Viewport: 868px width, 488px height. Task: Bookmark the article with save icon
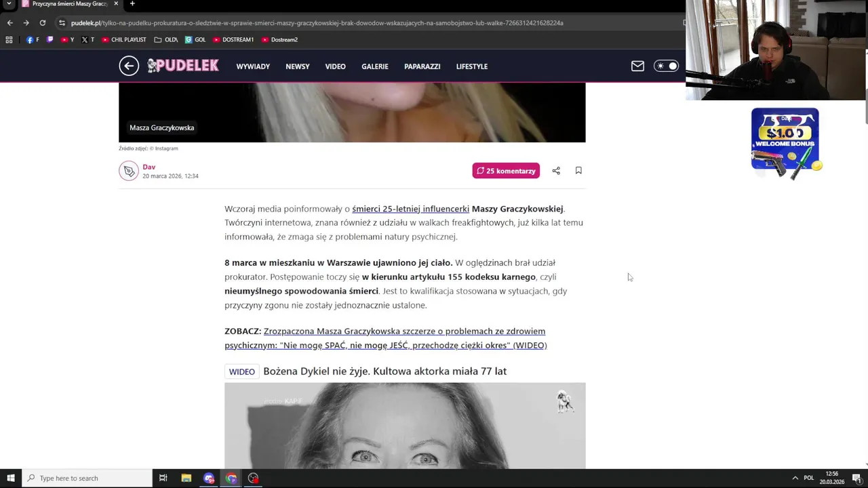(x=578, y=171)
